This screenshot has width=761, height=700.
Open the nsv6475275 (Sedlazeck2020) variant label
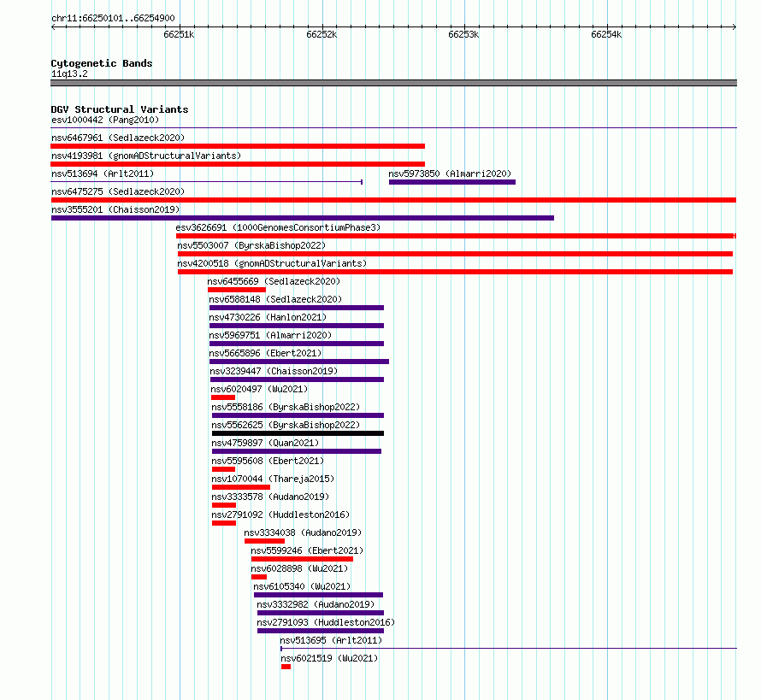click(x=118, y=191)
